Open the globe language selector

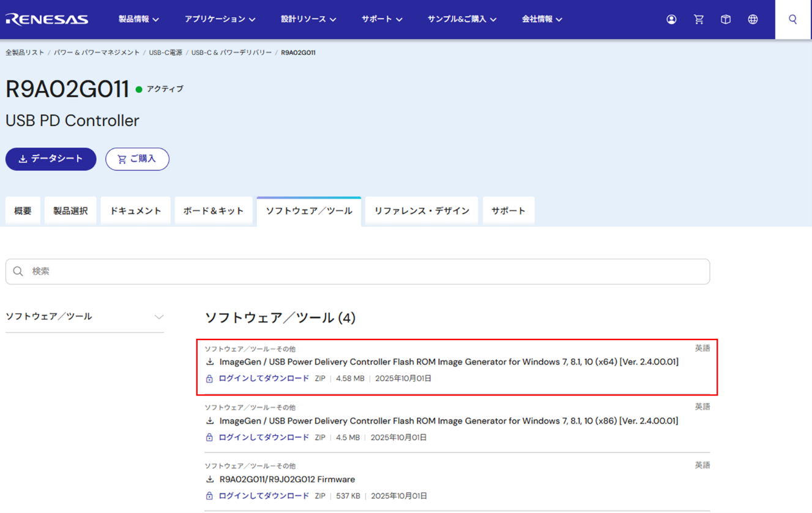click(753, 20)
